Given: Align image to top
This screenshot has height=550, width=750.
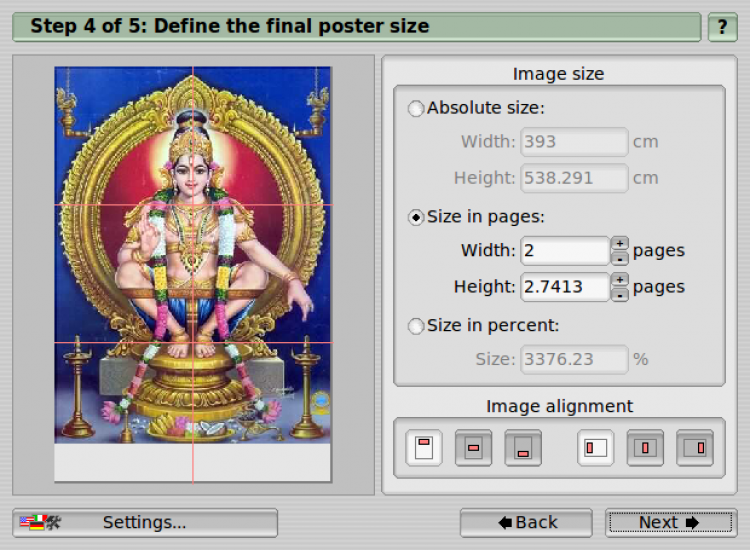Looking at the screenshot, I should [x=424, y=448].
